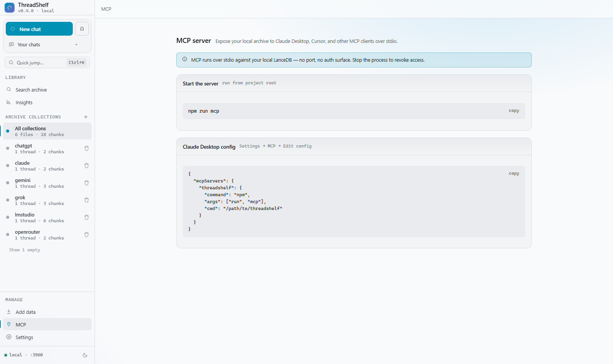Delete the chatgpt collection

pos(87,148)
